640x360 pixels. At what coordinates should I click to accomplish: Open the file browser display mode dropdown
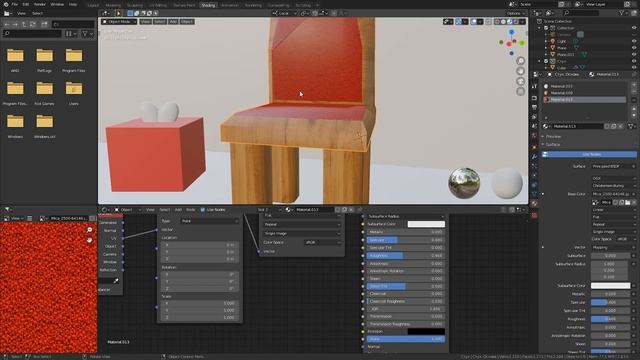[71, 34]
